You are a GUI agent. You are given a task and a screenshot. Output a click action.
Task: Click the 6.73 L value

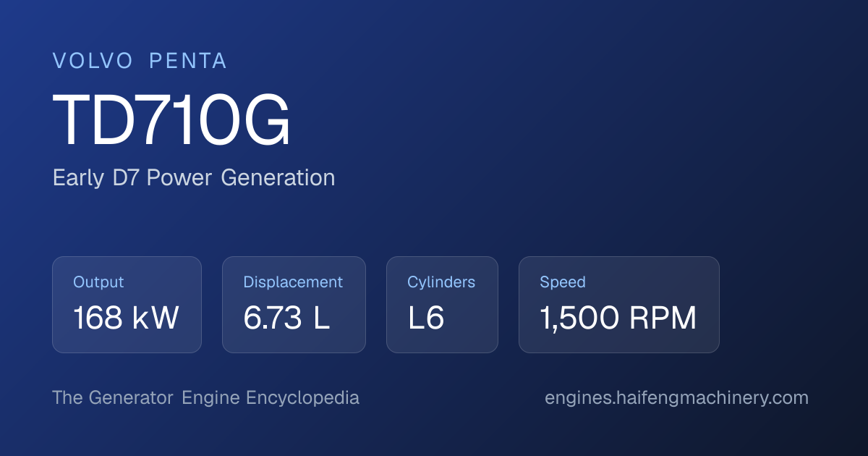pyautogui.click(x=286, y=318)
